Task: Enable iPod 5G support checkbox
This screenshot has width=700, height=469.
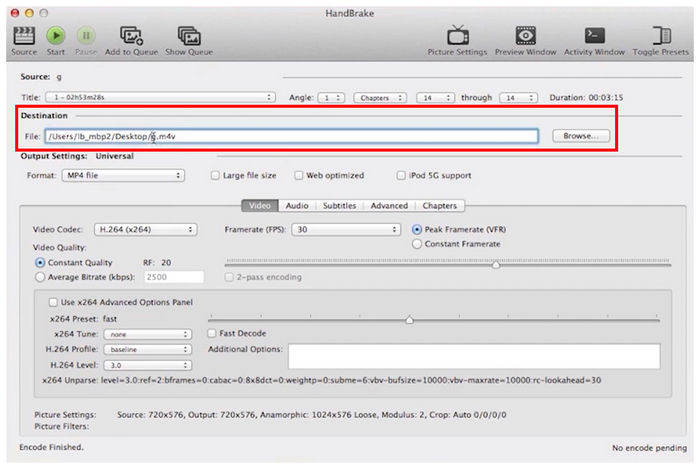Action: click(x=401, y=176)
